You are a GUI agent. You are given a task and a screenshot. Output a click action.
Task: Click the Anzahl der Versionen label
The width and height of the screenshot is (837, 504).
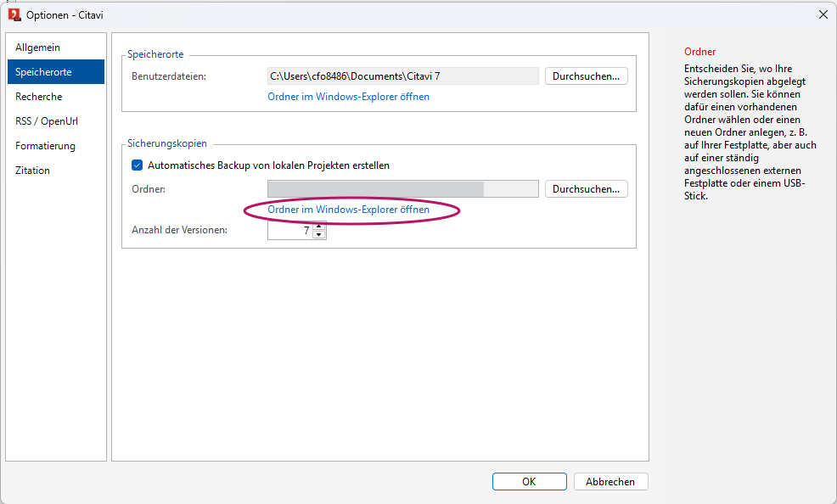coord(179,230)
